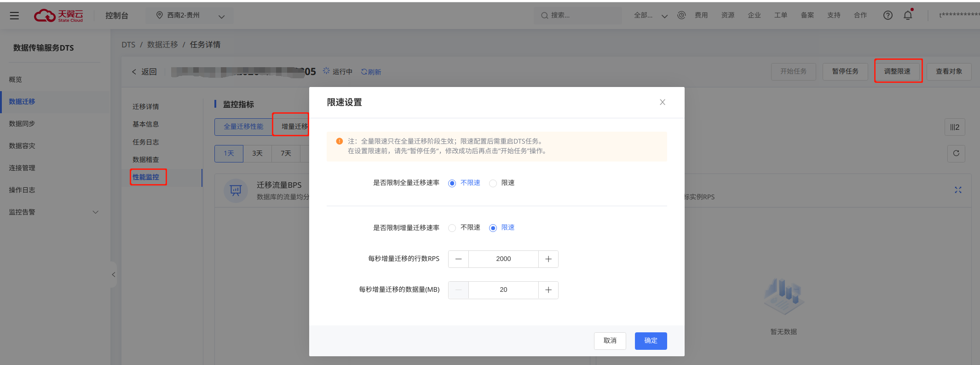The width and height of the screenshot is (980, 365).
Task: Switch to the 基本信息 tab
Action: tap(146, 124)
